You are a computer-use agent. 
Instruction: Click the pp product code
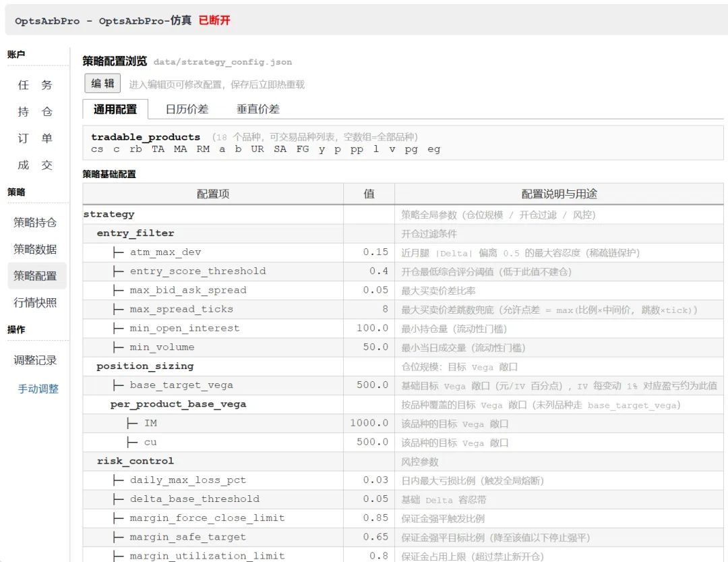tap(357, 149)
